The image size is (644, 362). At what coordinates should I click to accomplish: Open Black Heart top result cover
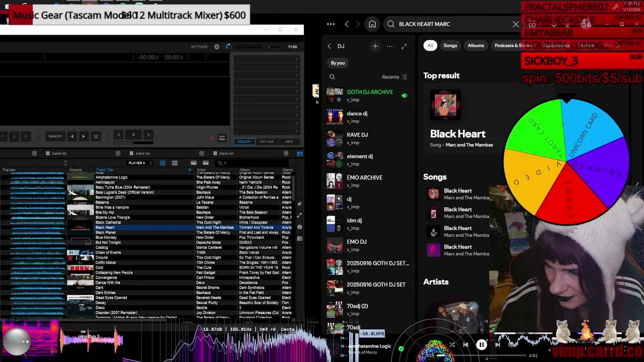coord(445,105)
